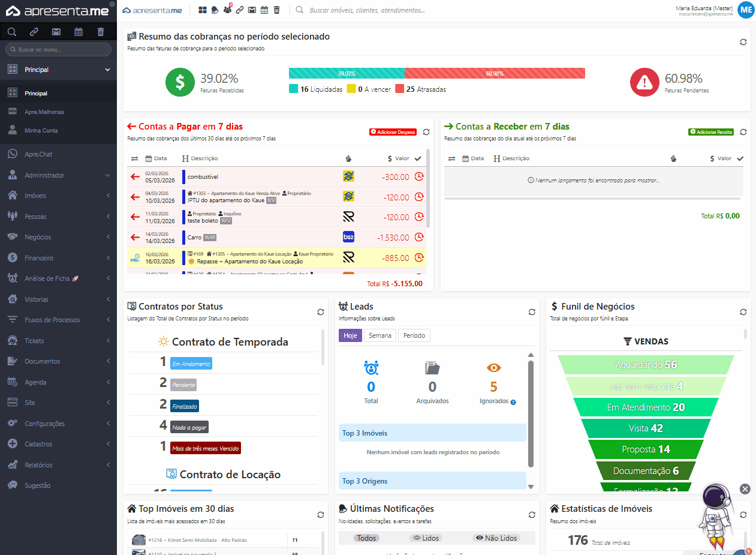This screenshot has height=555, width=756.
Task: Switch Leads view to Semana tab
Action: (x=380, y=335)
